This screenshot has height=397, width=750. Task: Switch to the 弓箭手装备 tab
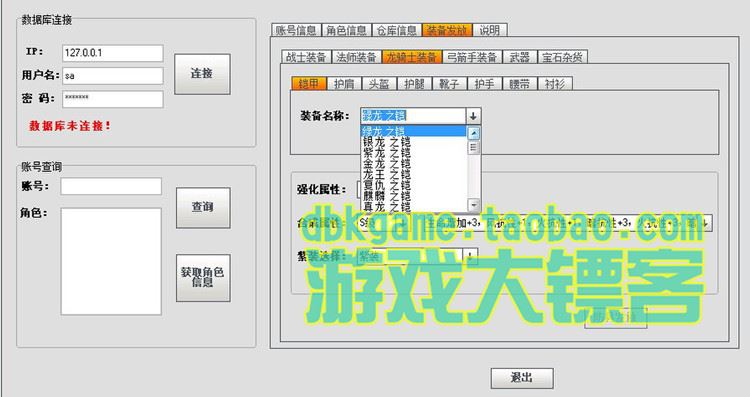[472, 57]
